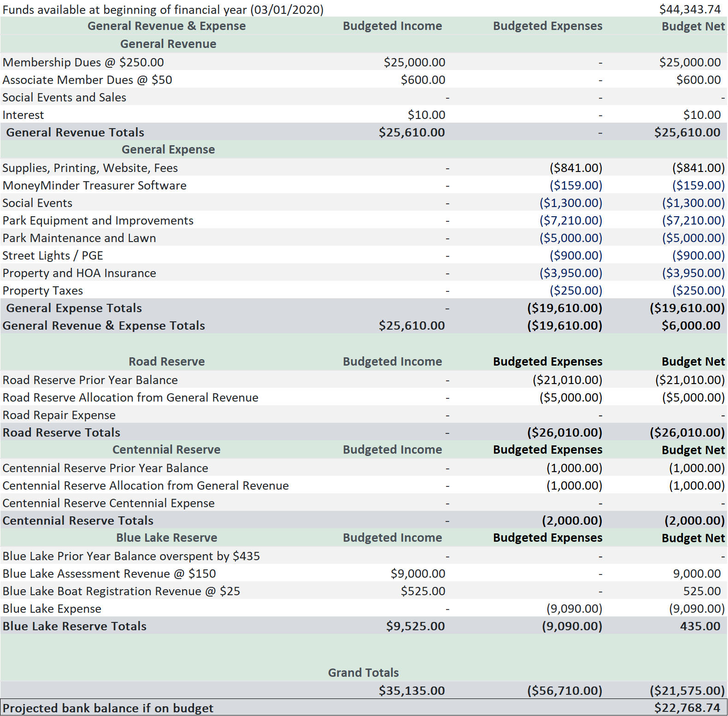728x716 pixels.
Task: Select the 'Road Reserve Totals' label
Action: point(61,432)
